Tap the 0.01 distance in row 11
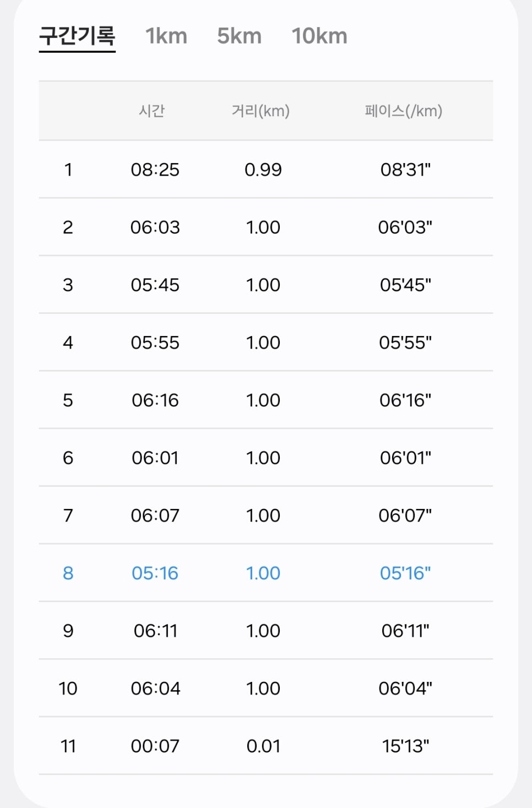The height and width of the screenshot is (808, 532). coord(263,746)
